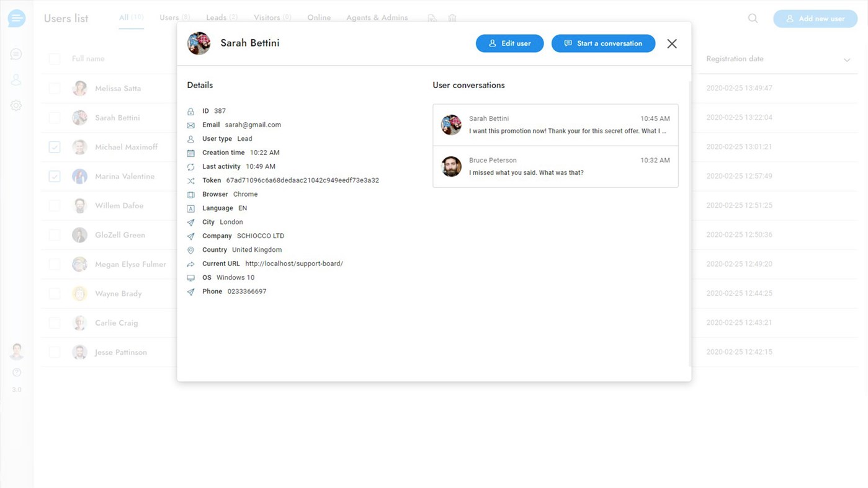Click the Current URL share icon
This screenshot has height=488, width=868.
pos(190,264)
